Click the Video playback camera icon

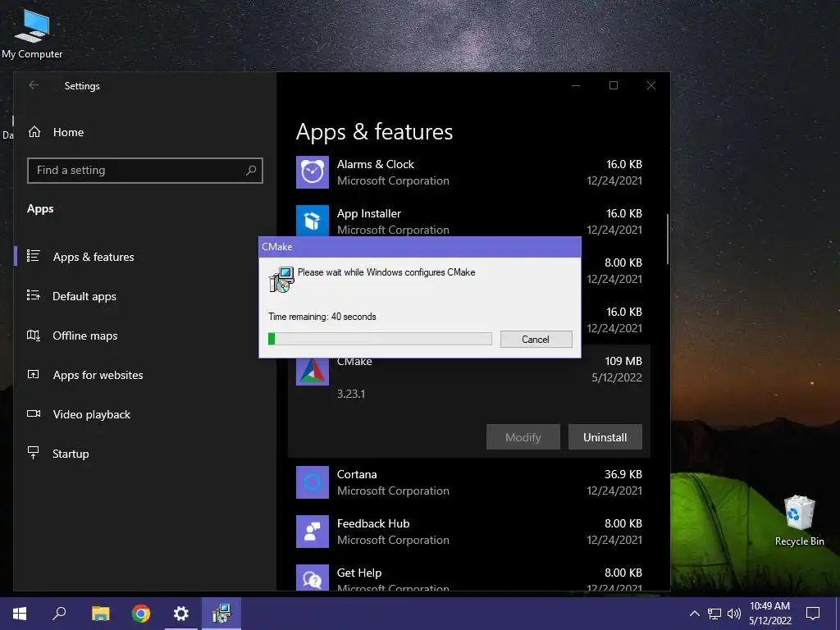pos(33,413)
